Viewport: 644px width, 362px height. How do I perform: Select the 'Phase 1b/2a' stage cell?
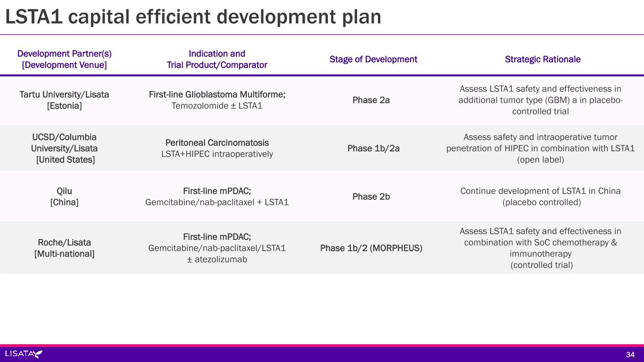(x=373, y=148)
